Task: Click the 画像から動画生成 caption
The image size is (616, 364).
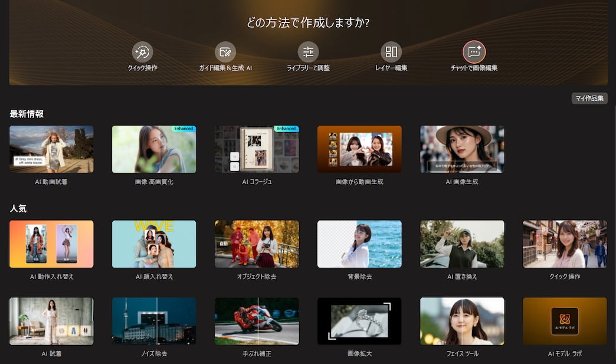Action: pos(359,182)
